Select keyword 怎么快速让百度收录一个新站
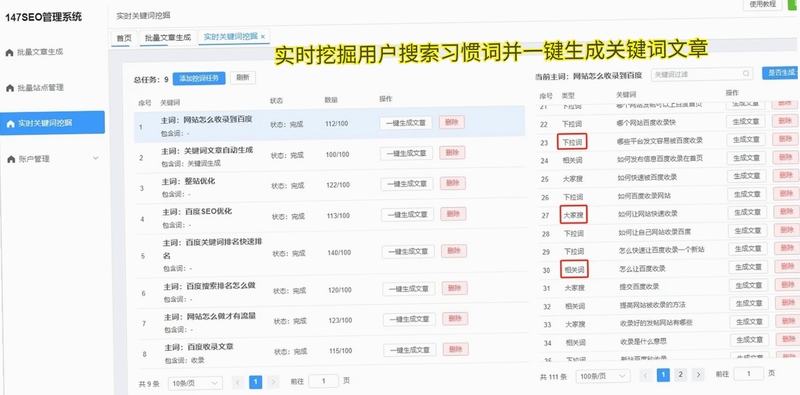 [x=661, y=251]
